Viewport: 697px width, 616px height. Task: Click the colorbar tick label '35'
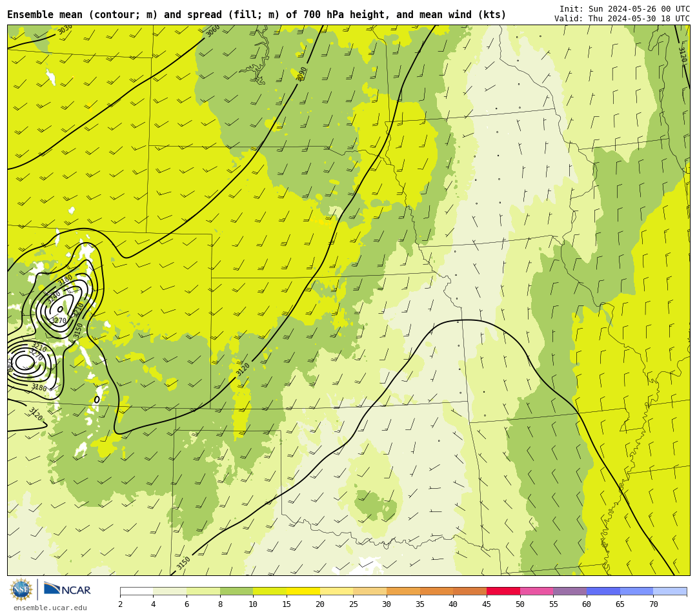tap(420, 604)
